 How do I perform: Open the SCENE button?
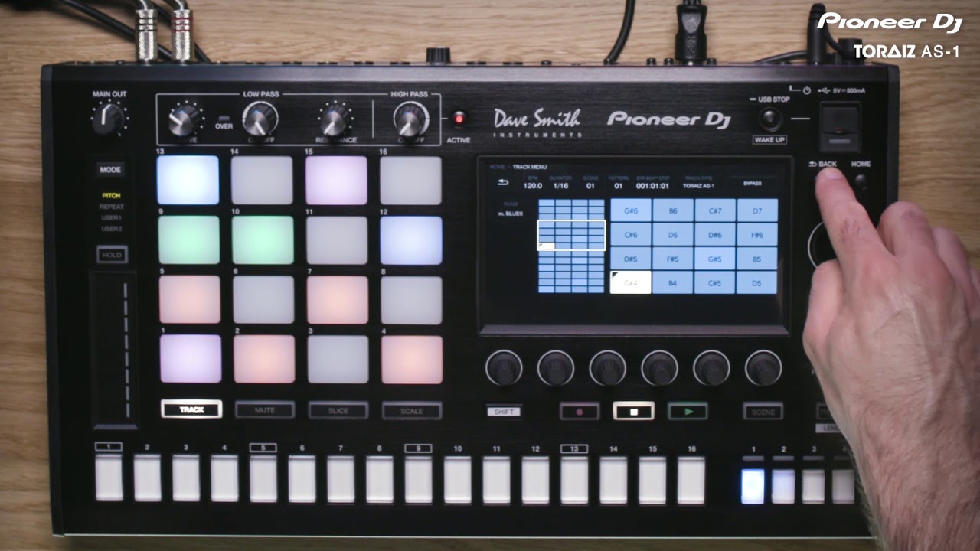[x=763, y=412]
